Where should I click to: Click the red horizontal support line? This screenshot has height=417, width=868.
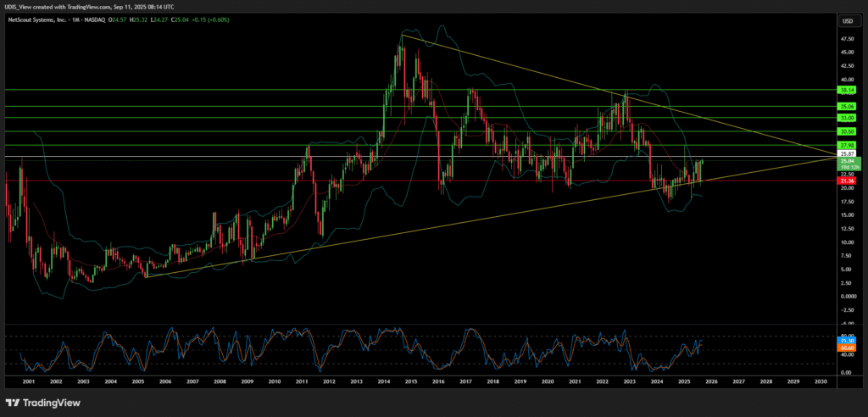point(339,180)
